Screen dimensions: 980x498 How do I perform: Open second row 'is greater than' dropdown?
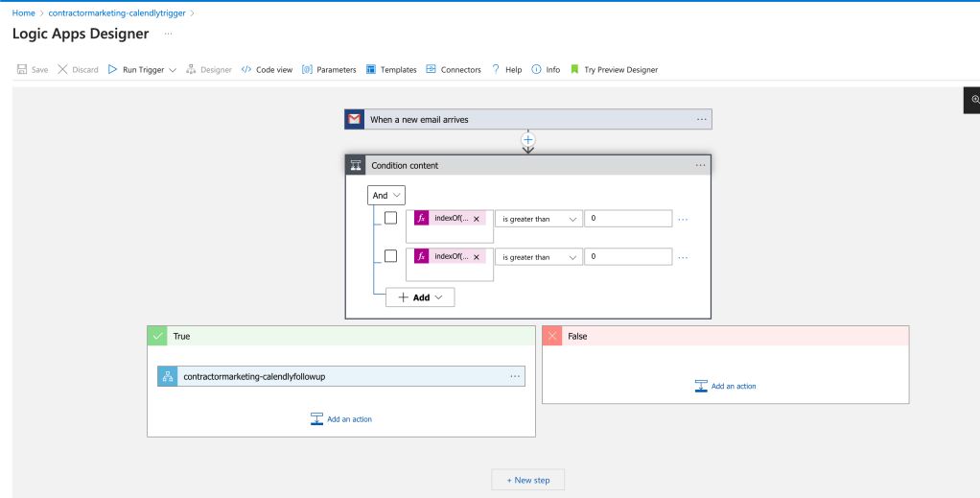point(539,257)
